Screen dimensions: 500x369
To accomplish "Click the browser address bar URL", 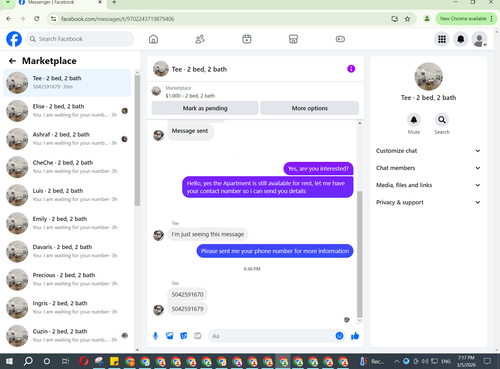I will click(117, 19).
